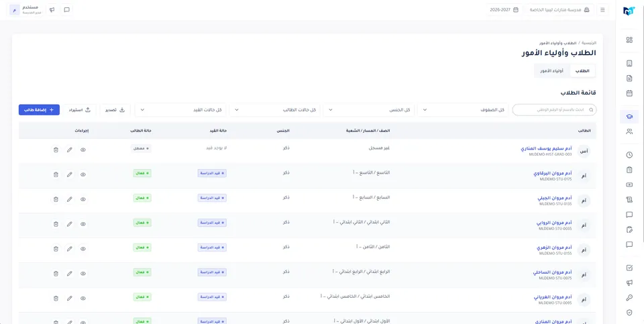Edit student آدم مروان الساحلي

click(x=69, y=274)
